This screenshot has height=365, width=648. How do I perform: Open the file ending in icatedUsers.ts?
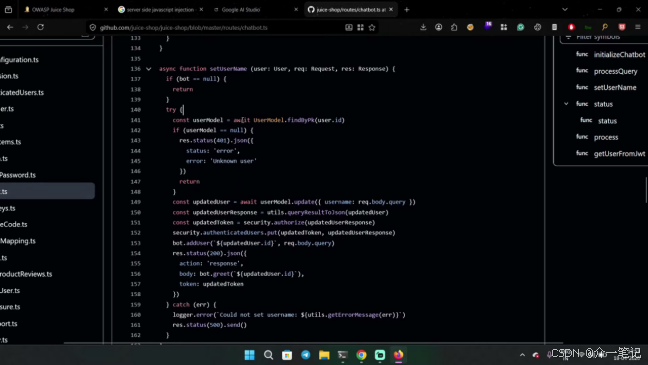pyautogui.click(x=21, y=93)
